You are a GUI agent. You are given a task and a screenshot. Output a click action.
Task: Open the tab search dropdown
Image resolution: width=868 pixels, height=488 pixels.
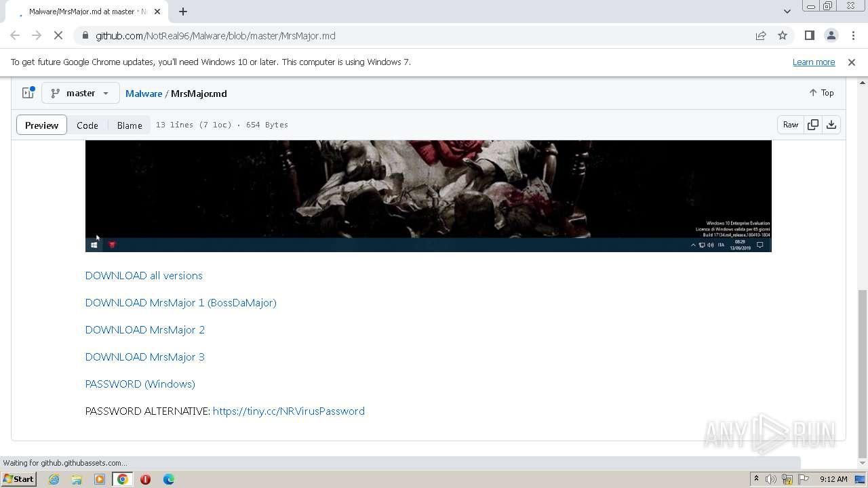(787, 12)
